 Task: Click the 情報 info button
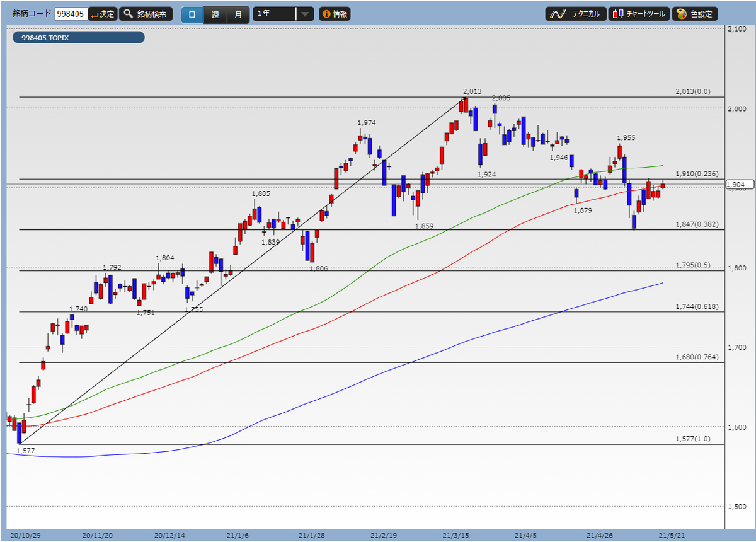tap(335, 14)
